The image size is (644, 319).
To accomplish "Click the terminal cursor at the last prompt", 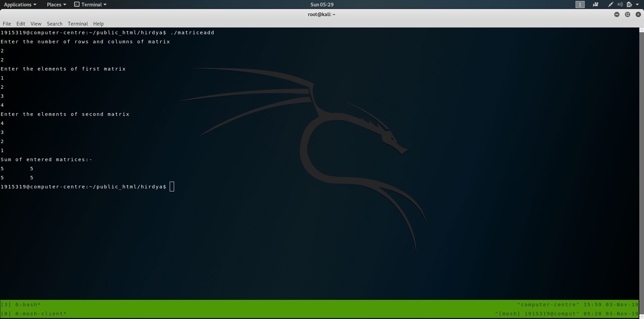I will tap(172, 187).
